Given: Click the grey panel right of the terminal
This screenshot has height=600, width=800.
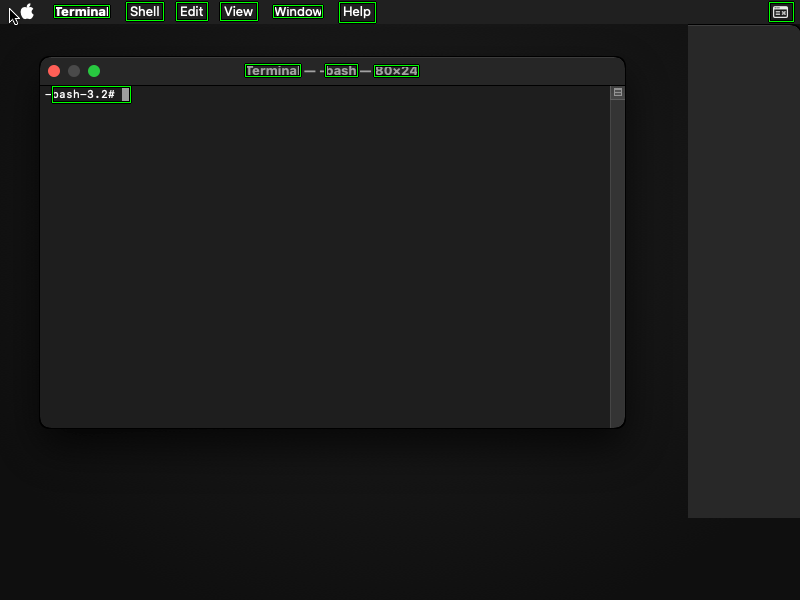Looking at the screenshot, I should tap(743, 270).
